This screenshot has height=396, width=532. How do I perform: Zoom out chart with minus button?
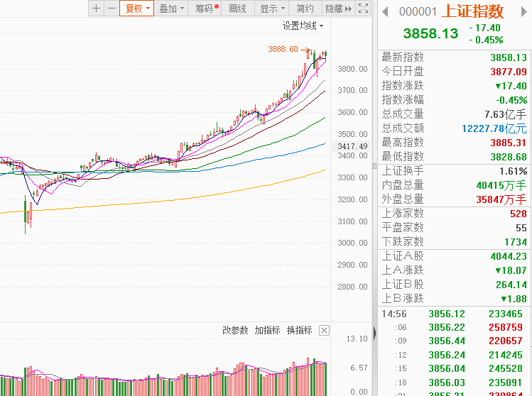click(x=112, y=8)
